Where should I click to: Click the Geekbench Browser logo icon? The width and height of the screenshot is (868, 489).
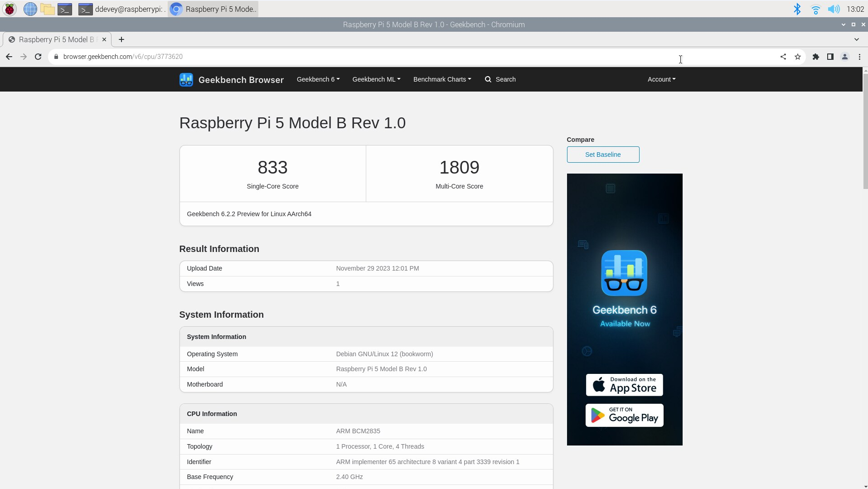point(186,79)
